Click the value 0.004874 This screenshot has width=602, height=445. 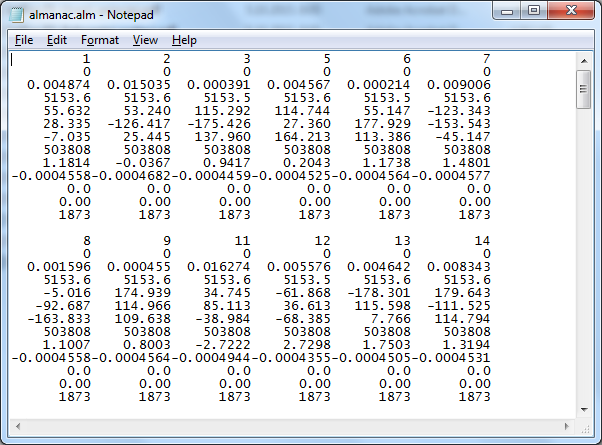coord(59,85)
